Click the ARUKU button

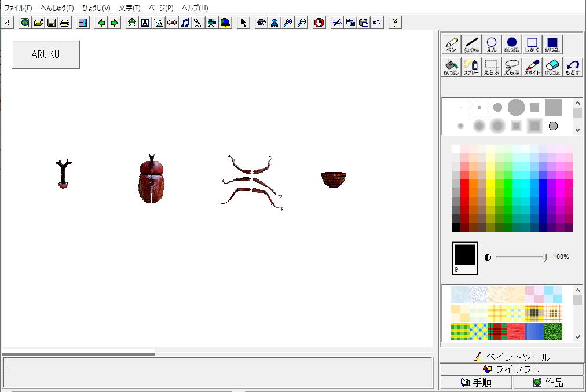(x=46, y=54)
